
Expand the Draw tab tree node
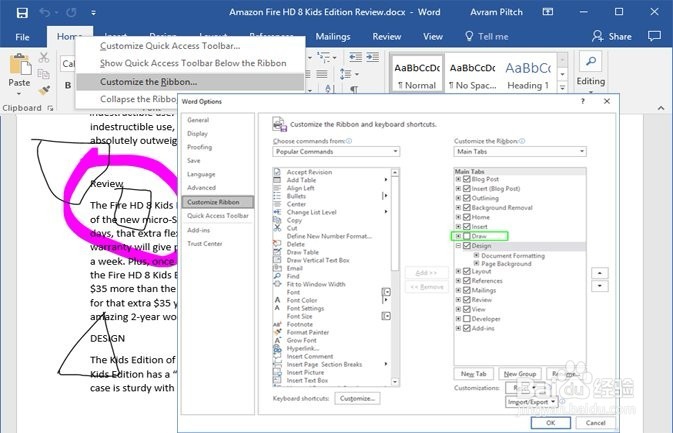point(458,236)
